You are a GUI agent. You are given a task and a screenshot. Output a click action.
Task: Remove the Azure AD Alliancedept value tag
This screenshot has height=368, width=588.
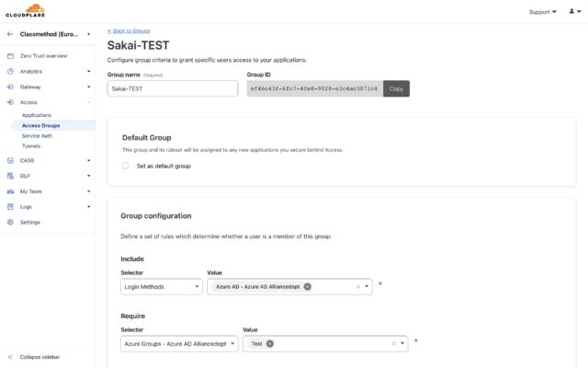[x=308, y=286]
